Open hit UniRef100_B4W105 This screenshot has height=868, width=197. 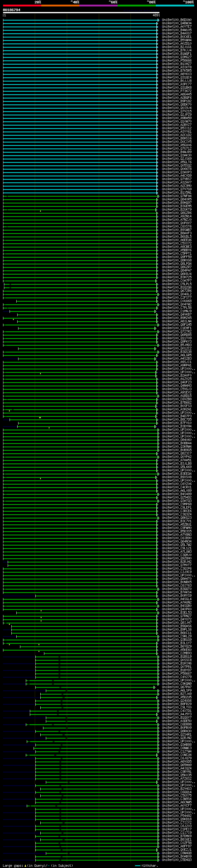click(177, 30)
